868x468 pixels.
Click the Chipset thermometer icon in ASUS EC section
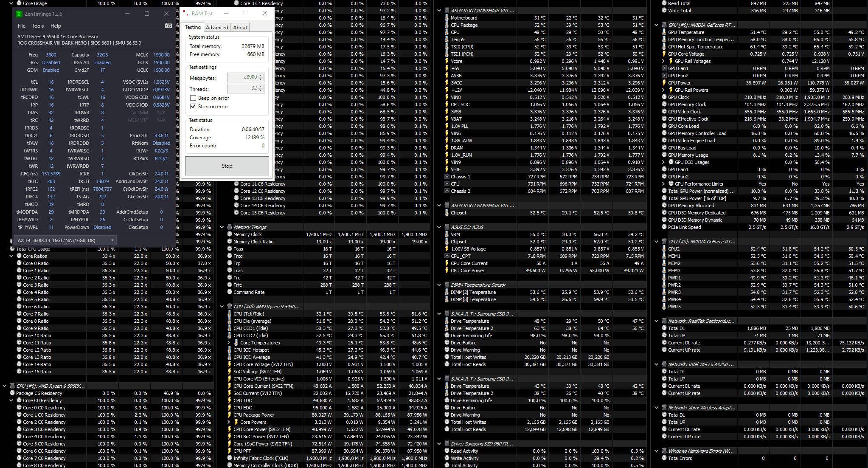coord(447,242)
